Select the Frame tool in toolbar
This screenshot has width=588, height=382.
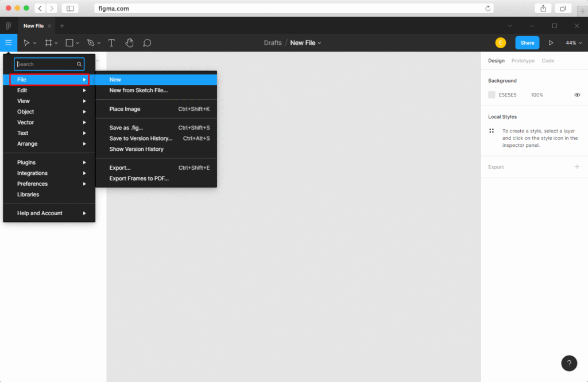pos(49,43)
